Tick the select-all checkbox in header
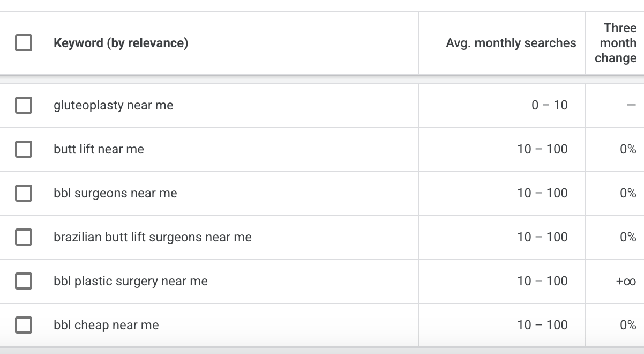 pos(24,43)
